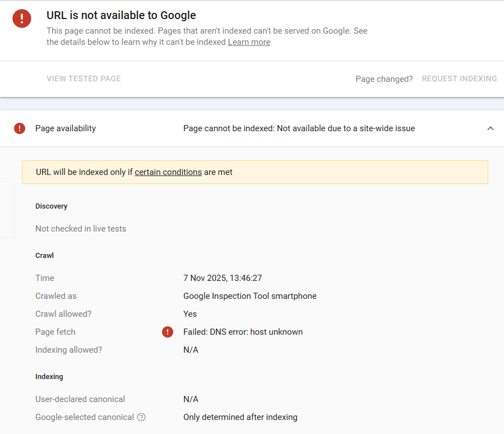Screen dimensions: 504x434
Task: Click the 'URL is not available to Google' heading
Action: (x=121, y=16)
